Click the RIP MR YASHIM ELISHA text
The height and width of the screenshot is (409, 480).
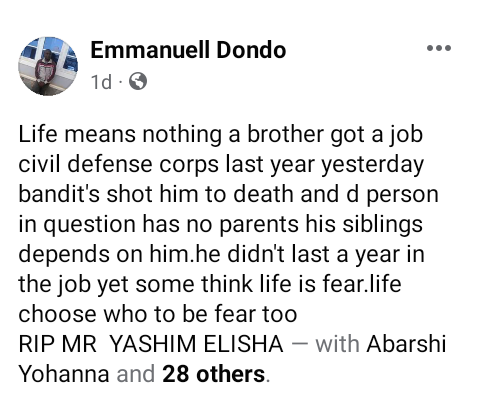point(151,344)
